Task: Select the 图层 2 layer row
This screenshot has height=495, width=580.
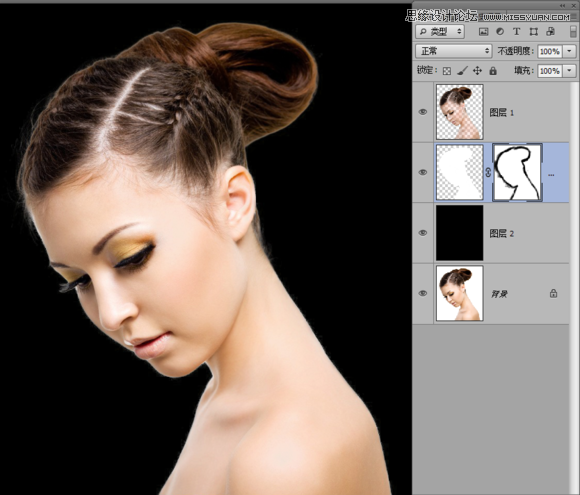Action: pyautogui.click(x=490, y=233)
